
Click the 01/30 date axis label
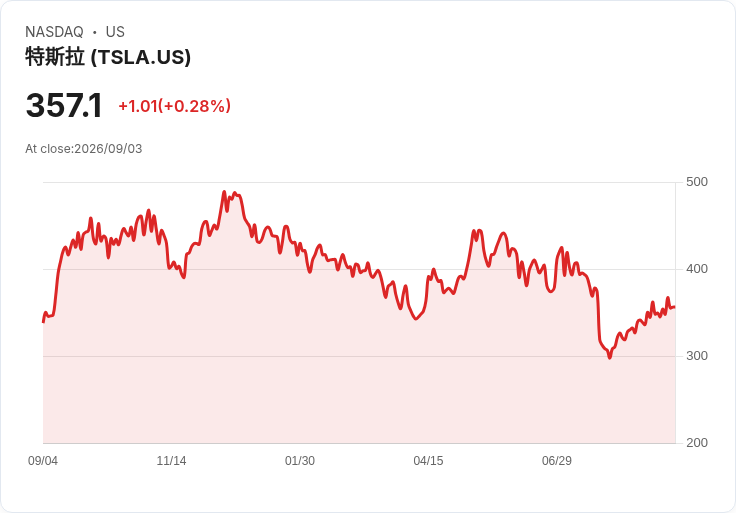coord(300,461)
